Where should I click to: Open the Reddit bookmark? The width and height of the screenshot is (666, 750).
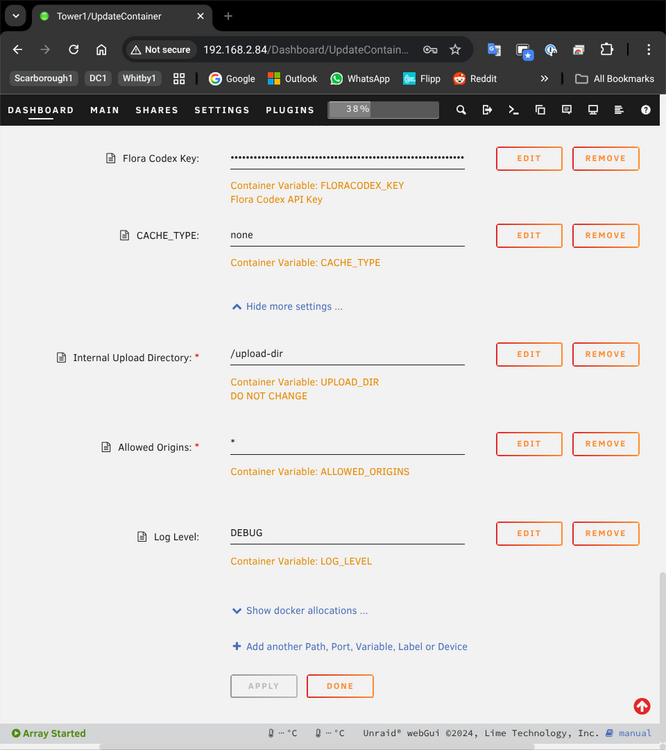click(475, 78)
